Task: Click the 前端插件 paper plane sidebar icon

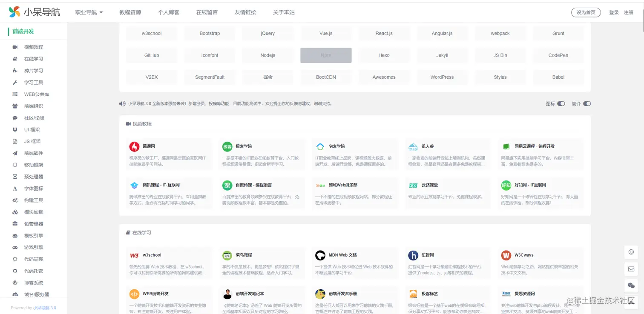Action: (15, 153)
